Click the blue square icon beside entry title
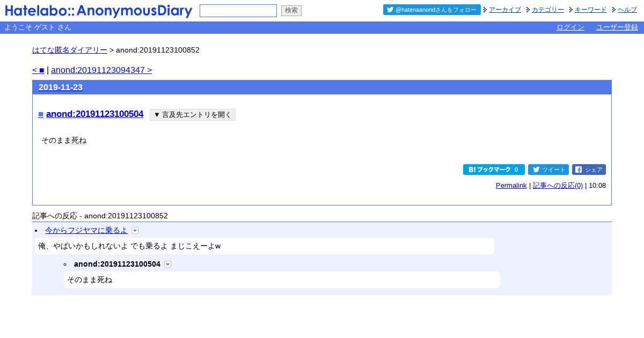The height and width of the screenshot is (338, 644). click(41, 114)
